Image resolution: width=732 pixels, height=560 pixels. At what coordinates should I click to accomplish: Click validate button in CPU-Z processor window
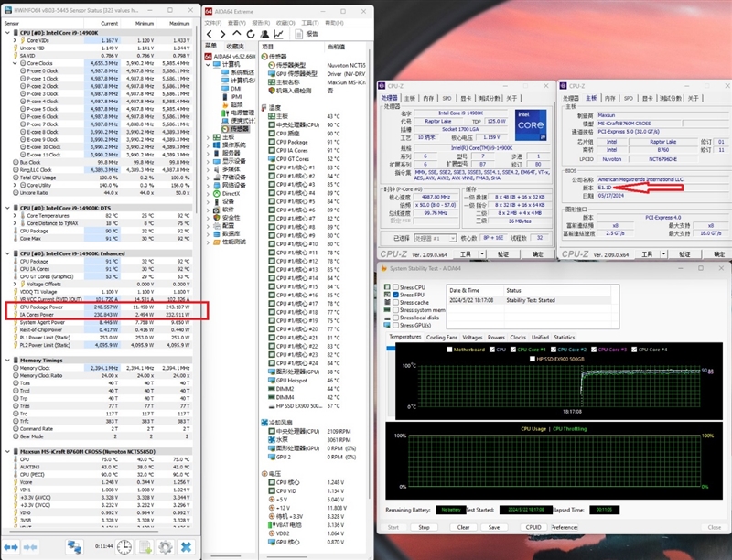[503, 253]
